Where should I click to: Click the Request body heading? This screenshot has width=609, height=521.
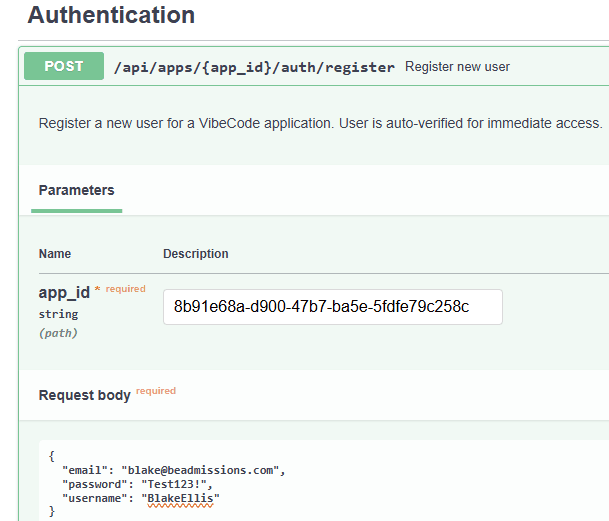(x=84, y=395)
